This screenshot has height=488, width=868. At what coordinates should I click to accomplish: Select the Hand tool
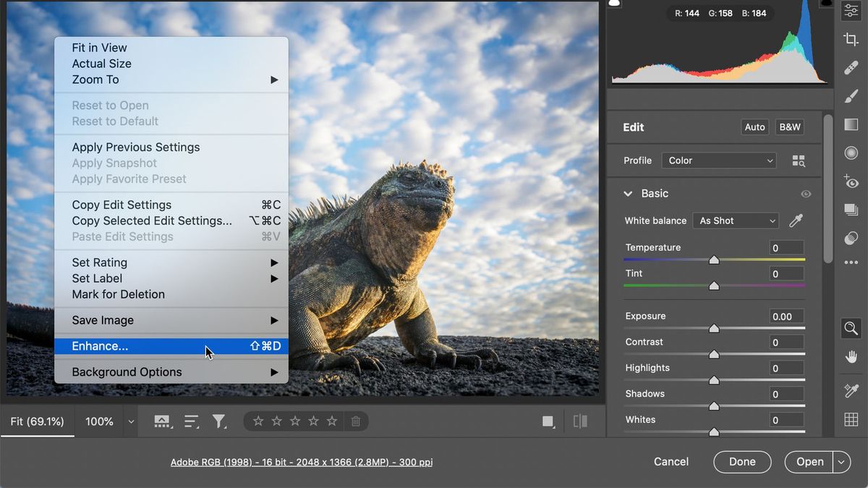pyautogui.click(x=851, y=356)
